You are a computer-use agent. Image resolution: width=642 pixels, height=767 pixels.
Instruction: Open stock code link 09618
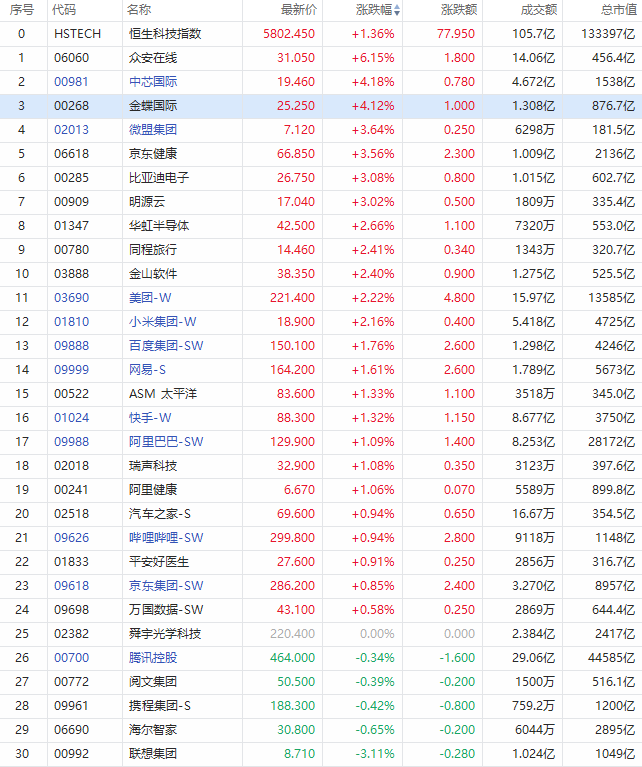(x=71, y=585)
